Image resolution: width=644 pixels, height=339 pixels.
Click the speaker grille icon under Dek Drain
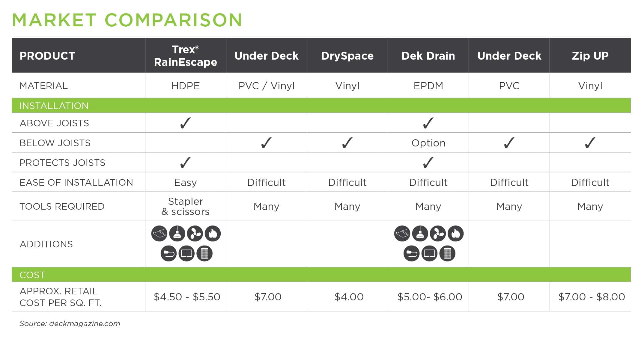click(447, 253)
